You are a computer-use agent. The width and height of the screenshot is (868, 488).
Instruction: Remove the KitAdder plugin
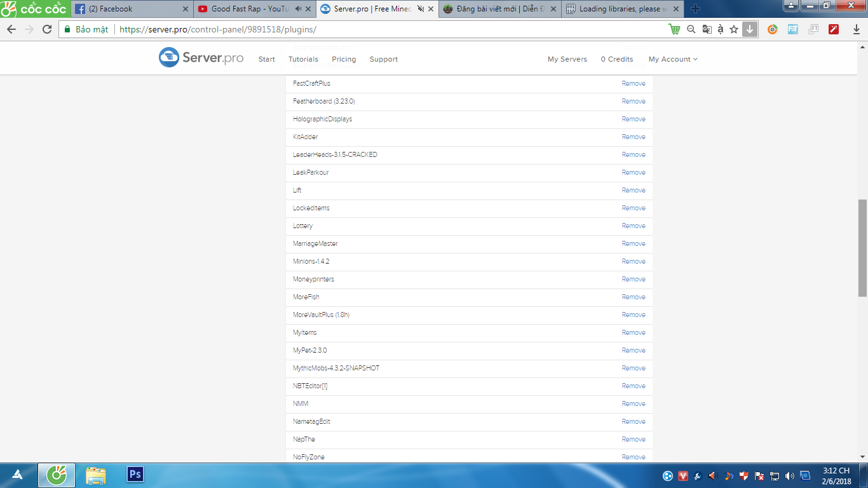click(634, 137)
